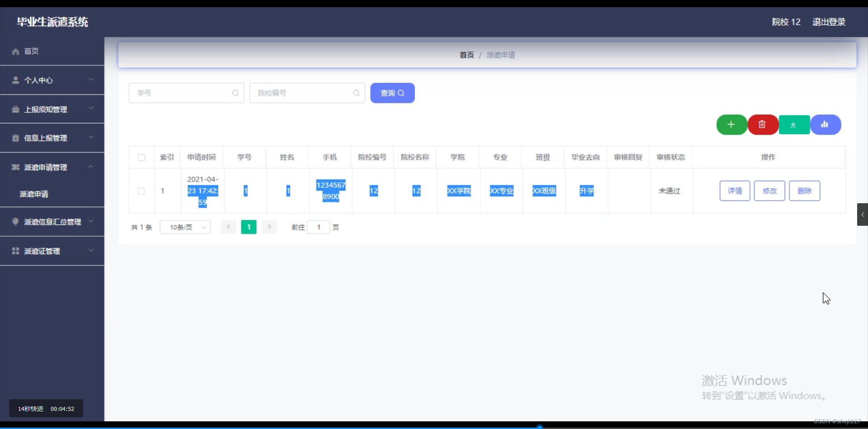This screenshot has width=868, height=429.
Task: Open statistics via the blue bar chart icon
Action: click(x=826, y=125)
